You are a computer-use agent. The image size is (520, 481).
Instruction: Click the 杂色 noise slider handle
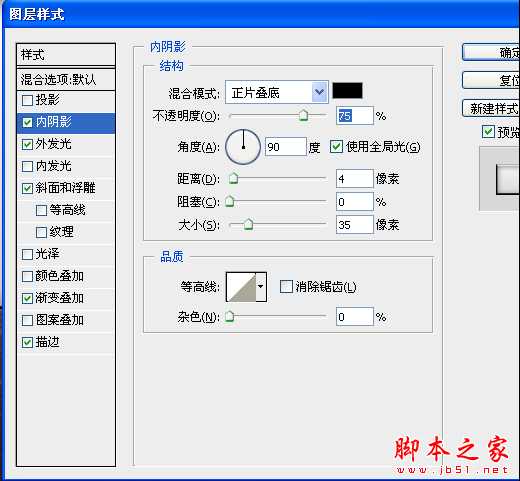pyautogui.click(x=230, y=316)
